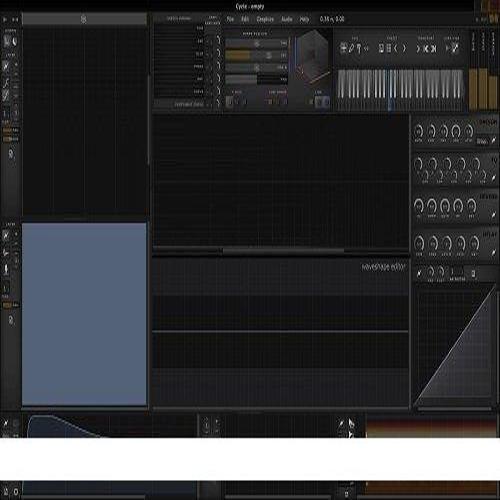Open the Audio menu
Screen dimensions: 500x500
click(x=287, y=19)
